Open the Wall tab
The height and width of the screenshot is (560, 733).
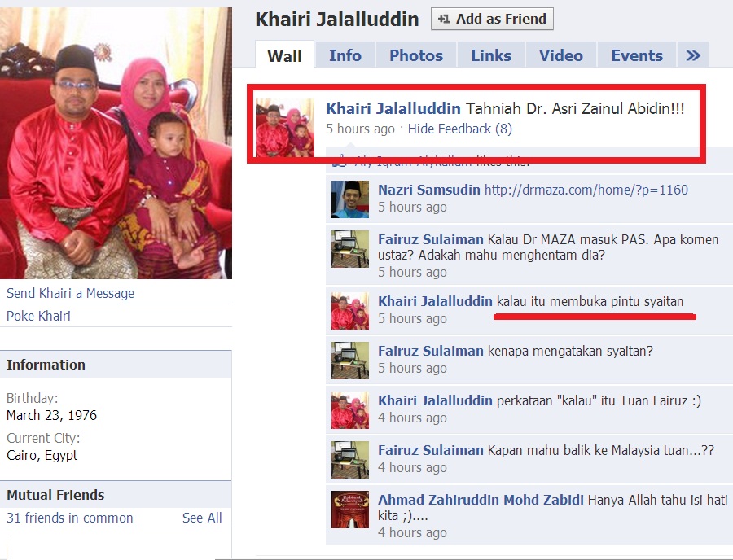(x=284, y=55)
